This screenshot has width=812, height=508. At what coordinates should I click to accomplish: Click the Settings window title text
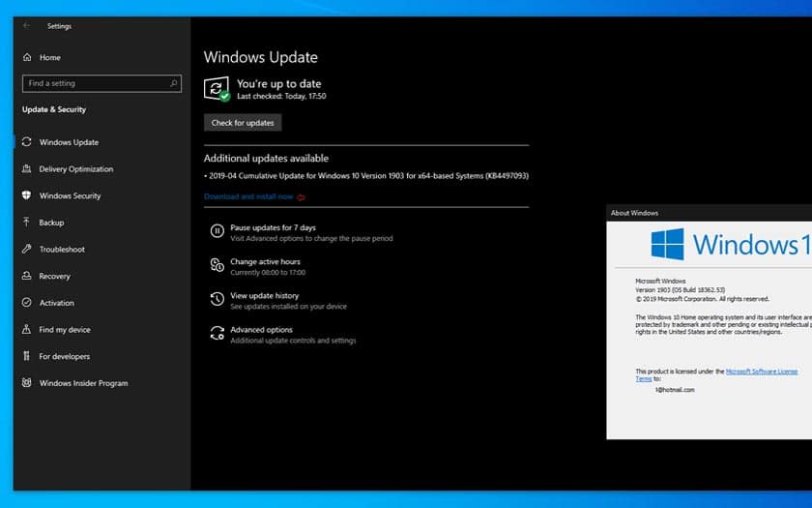[x=60, y=26]
